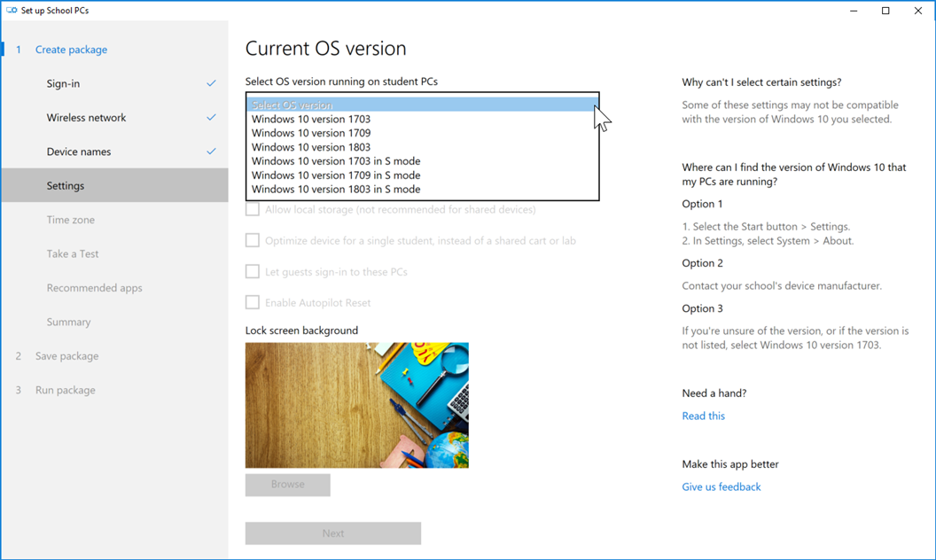Select Windows 10 version 1803 in S mode
The width and height of the screenshot is (936, 560).
(x=336, y=190)
